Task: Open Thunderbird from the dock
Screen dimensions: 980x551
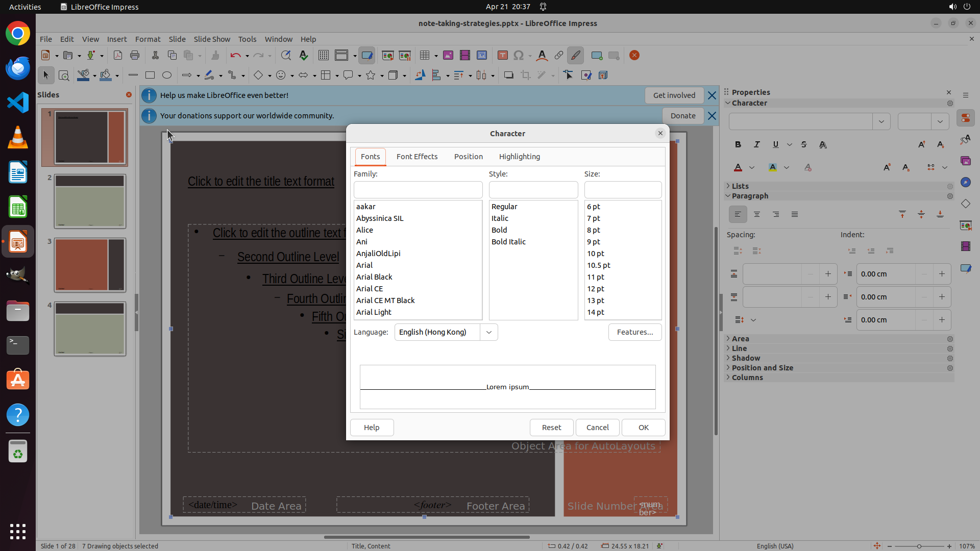Action: pyautogui.click(x=18, y=68)
